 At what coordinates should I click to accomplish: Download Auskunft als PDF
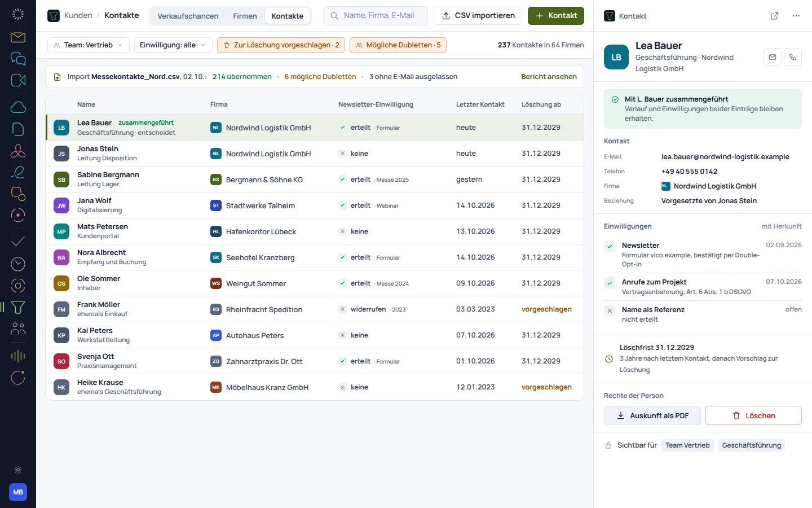[652, 415]
